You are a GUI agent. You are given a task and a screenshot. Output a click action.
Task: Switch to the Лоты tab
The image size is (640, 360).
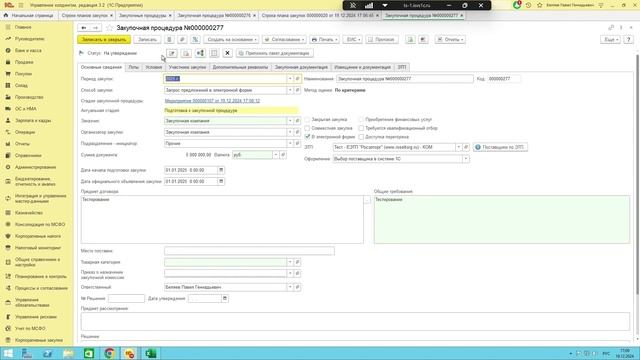[133, 67]
